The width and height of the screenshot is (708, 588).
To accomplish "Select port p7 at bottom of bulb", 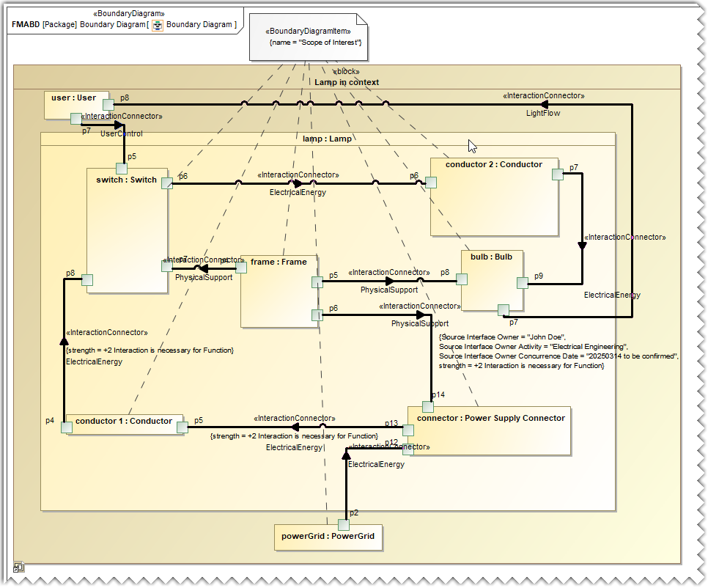I will [x=504, y=310].
